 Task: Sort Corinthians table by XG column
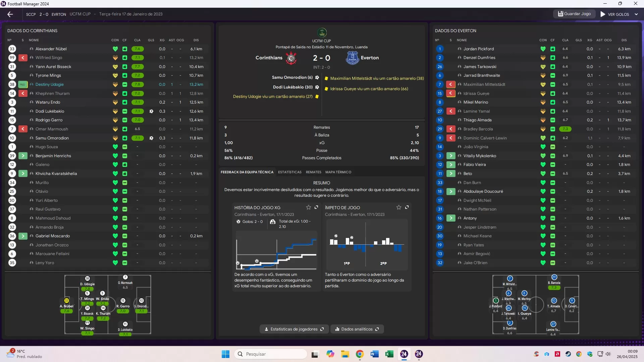click(162, 40)
